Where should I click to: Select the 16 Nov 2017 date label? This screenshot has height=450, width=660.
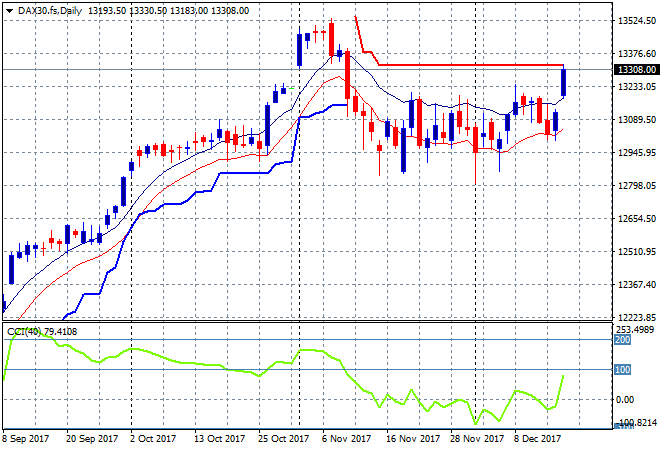pos(412,439)
